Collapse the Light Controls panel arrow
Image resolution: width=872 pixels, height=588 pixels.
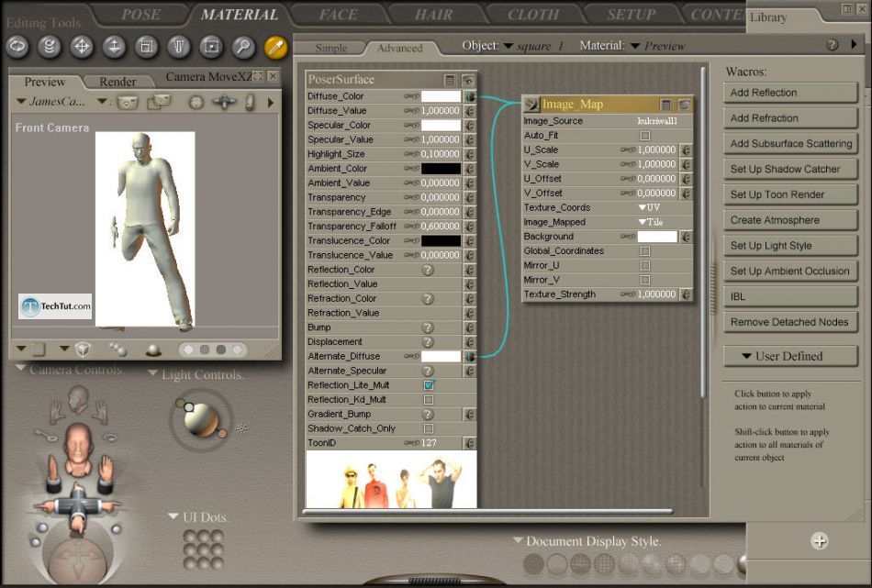click(153, 373)
